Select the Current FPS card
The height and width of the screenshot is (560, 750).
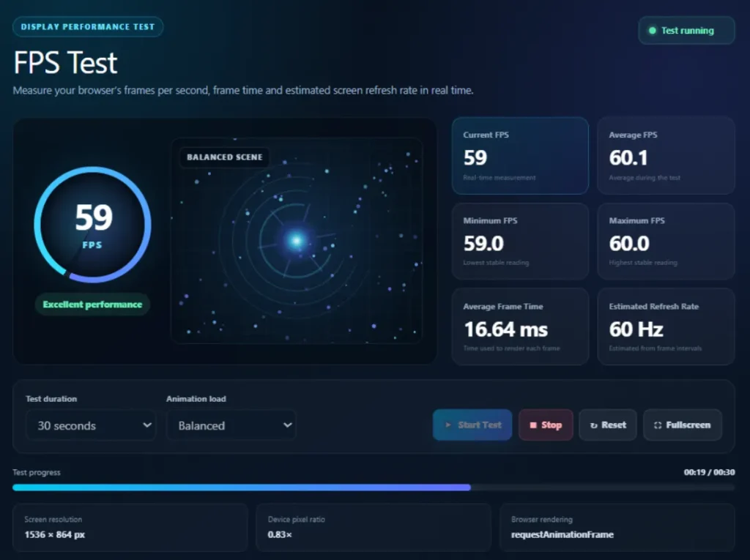(521, 155)
